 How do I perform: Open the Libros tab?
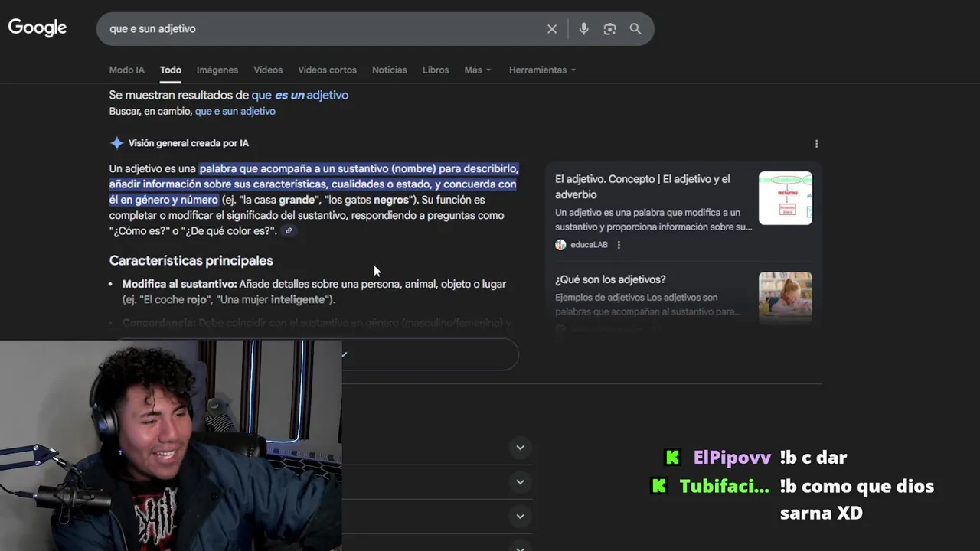point(436,70)
